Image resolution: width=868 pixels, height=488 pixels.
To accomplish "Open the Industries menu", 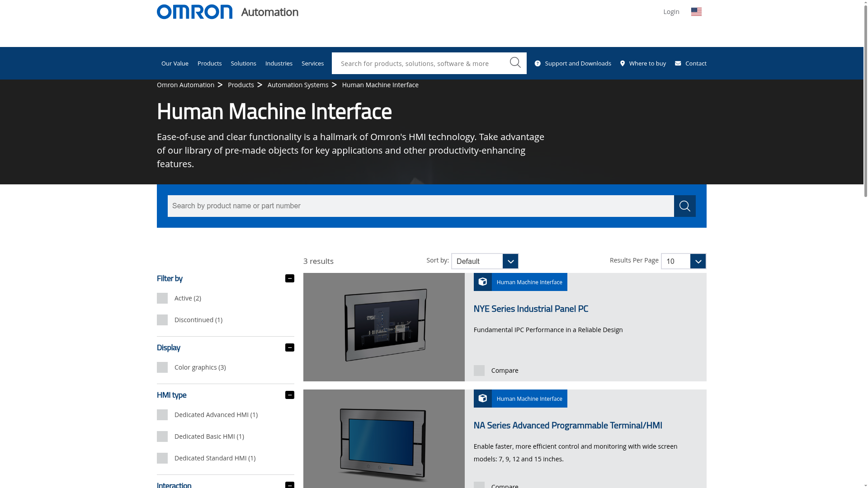I will coord(279,63).
